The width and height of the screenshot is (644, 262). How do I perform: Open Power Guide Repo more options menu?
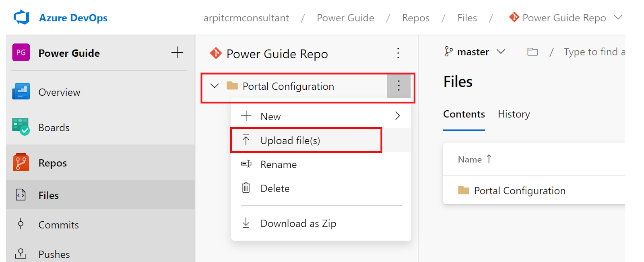click(398, 54)
